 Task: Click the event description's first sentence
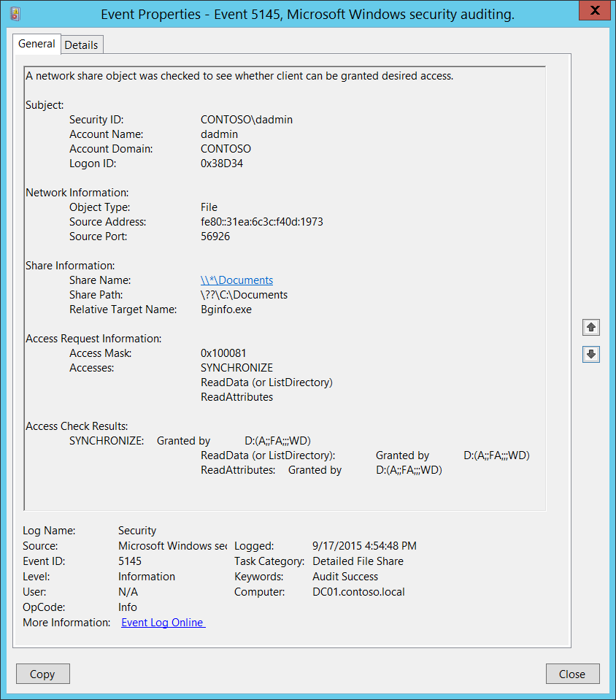point(239,76)
